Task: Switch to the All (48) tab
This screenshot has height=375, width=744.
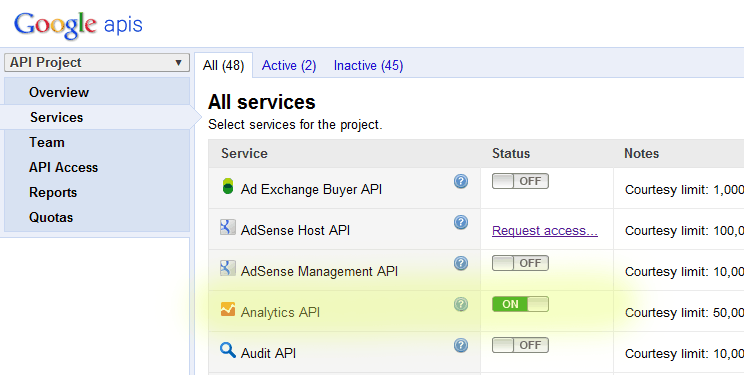Action: pyautogui.click(x=223, y=66)
